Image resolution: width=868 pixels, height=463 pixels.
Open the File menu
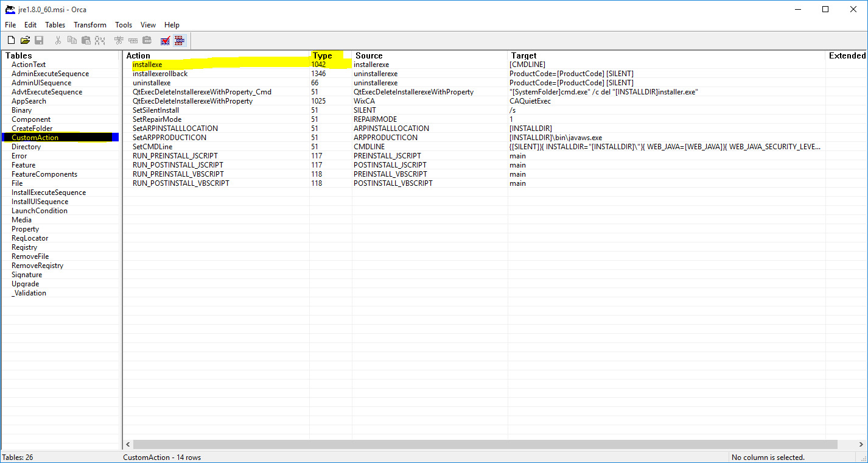(10, 25)
